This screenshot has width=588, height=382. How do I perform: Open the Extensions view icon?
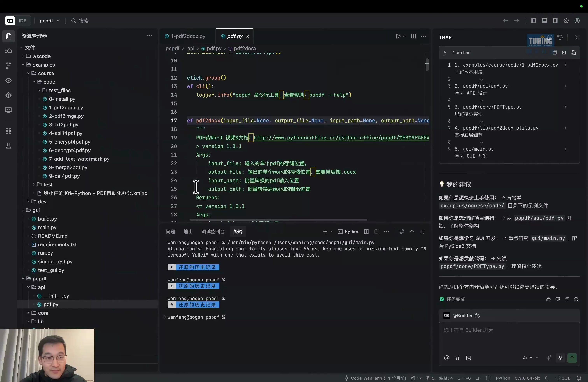point(9,131)
